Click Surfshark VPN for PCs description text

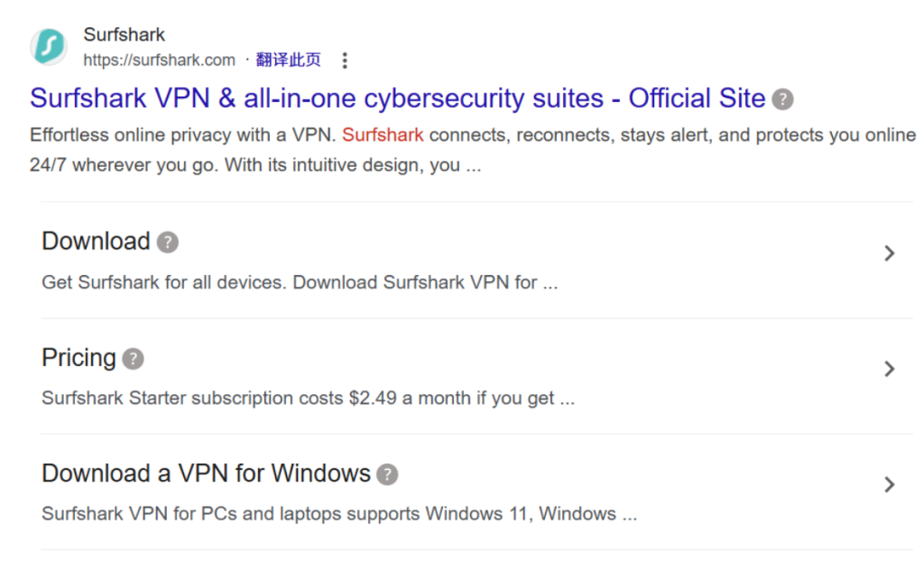click(x=339, y=514)
